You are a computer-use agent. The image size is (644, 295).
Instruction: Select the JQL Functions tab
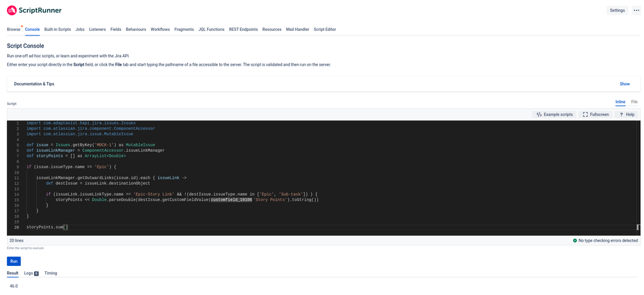tap(211, 30)
